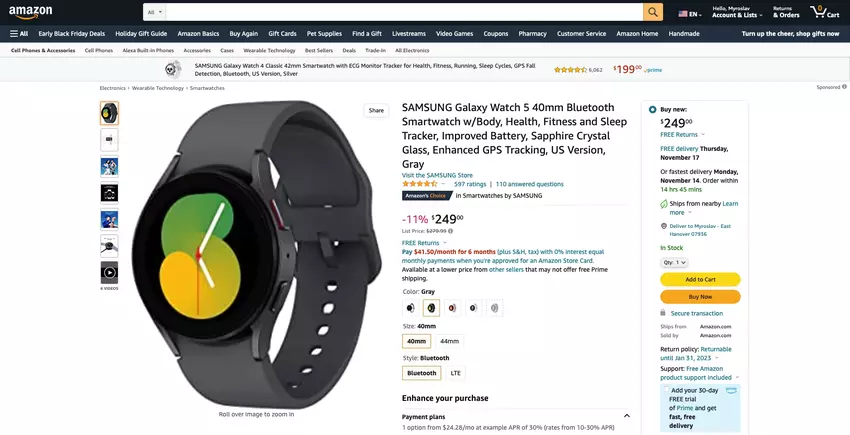The height and width of the screenshot is (435, 850).
Task: Click the US flag language icon
Action: pyautogui.click(x=682, y=14)
